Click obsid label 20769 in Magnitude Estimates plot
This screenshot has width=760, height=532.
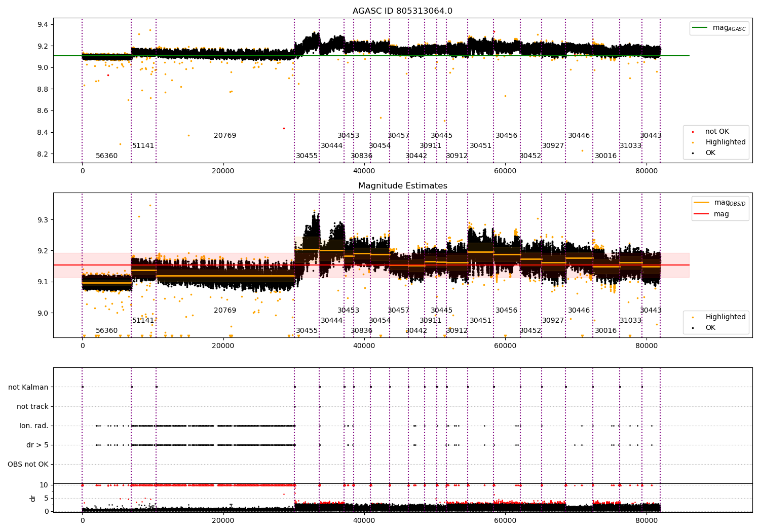225,311
